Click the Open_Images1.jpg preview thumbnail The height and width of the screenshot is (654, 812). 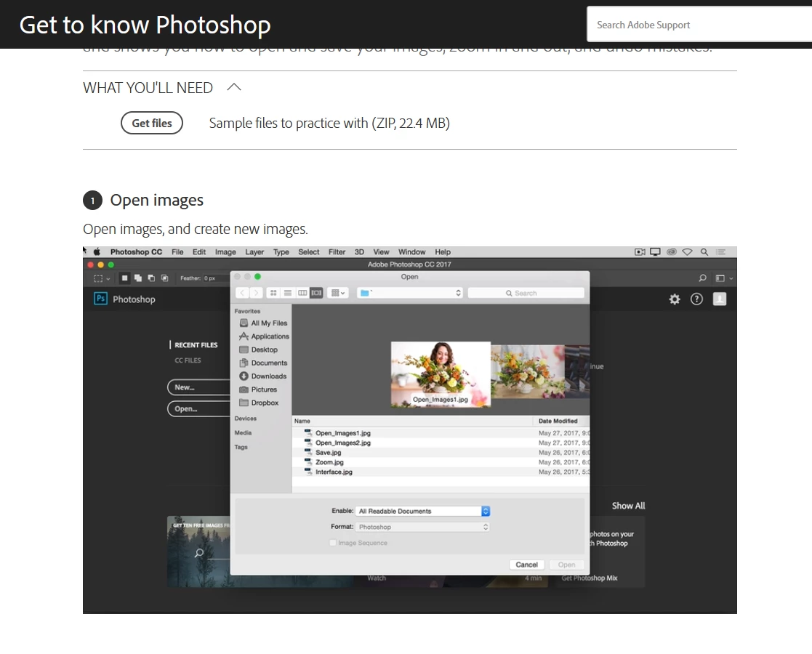click(x=441, y=374)
